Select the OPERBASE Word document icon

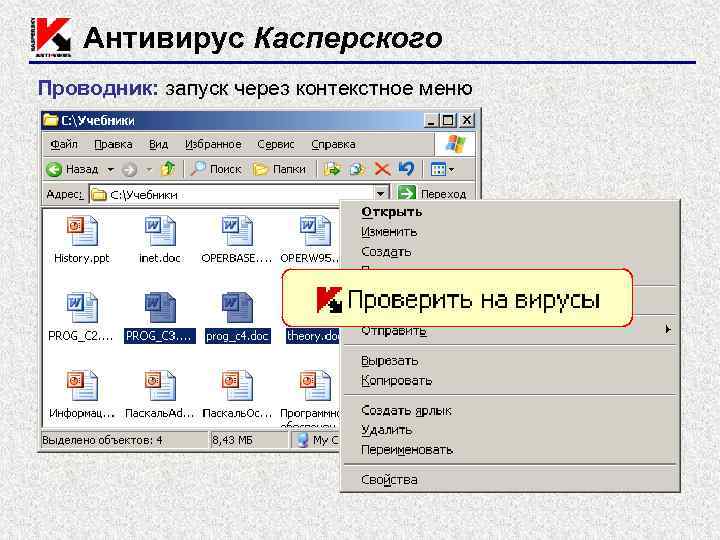coord(236,231)
